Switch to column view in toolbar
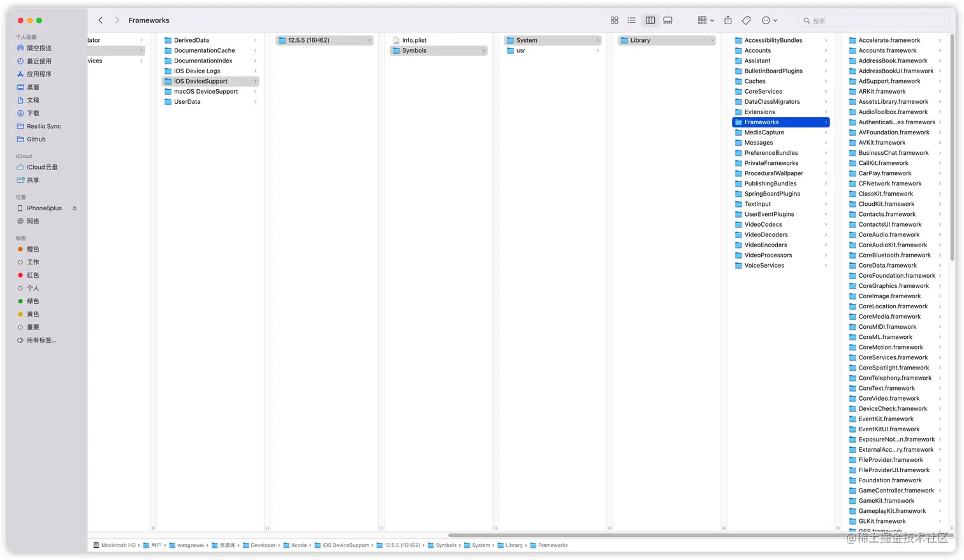The image size is (964, 560). tap(650, 20)
